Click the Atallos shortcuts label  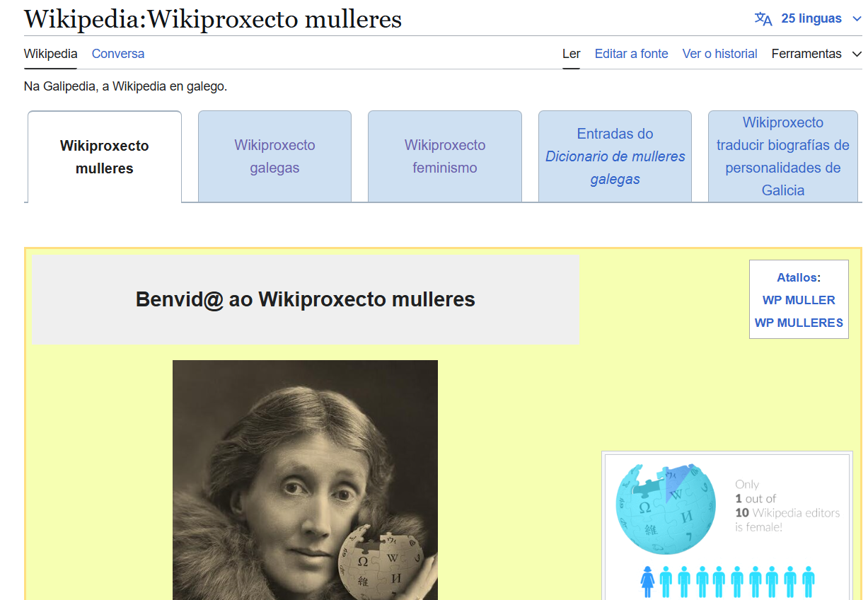click(x=797, y=278)
